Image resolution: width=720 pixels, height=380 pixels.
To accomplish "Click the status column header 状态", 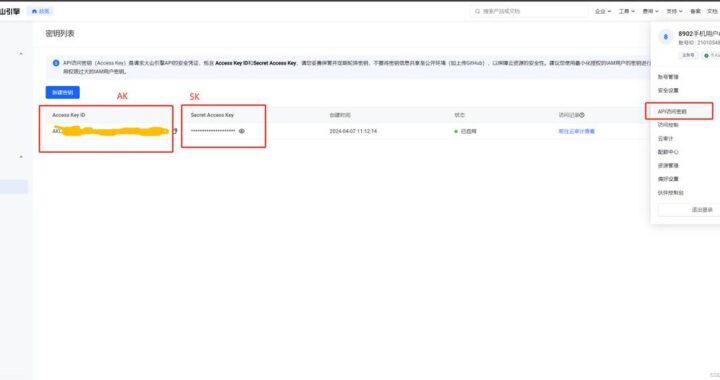I will click(460, 115).
